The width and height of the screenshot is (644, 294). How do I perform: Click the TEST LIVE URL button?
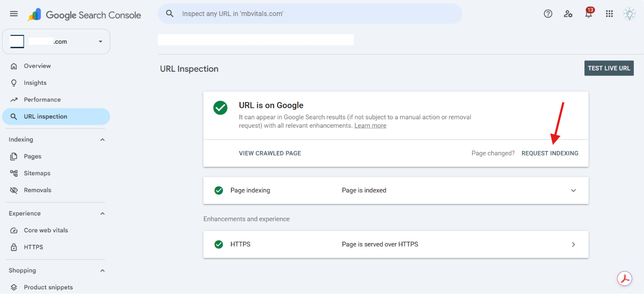609,68
